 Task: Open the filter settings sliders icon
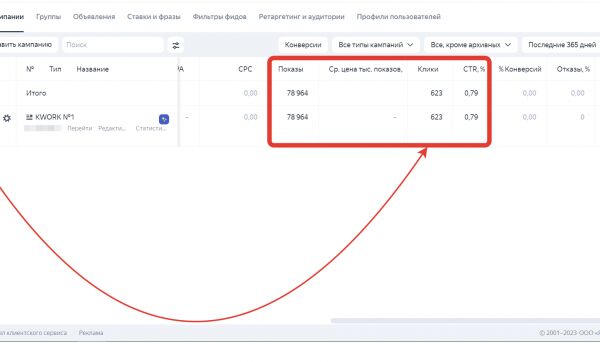click(x=176, y=45)
